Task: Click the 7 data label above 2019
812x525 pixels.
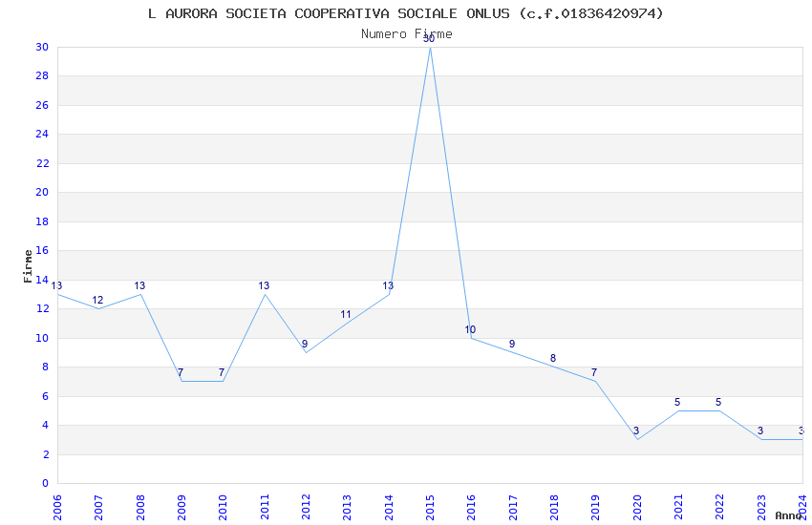Action: coord(594,372)
